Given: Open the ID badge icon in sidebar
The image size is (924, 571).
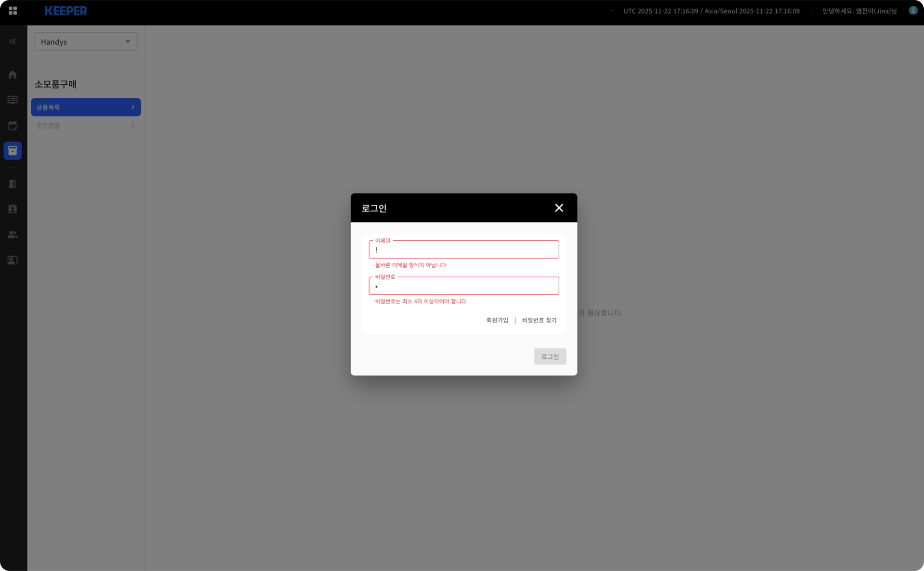Looking at the screenshot, I should [x=13, y=209].
